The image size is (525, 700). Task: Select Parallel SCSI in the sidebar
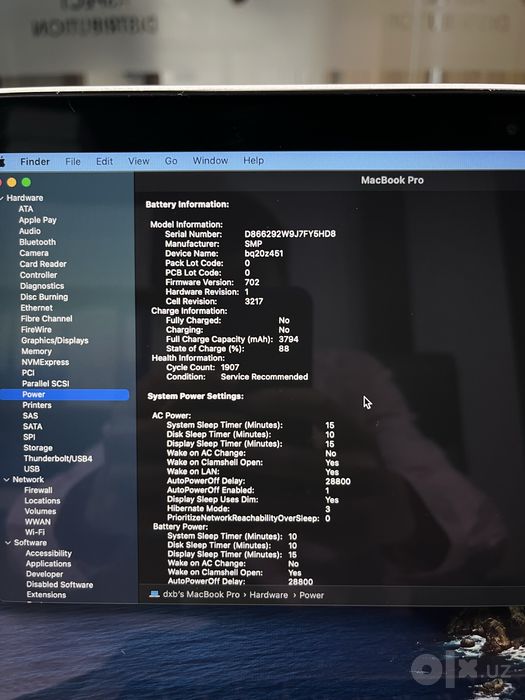click(46, 383)
